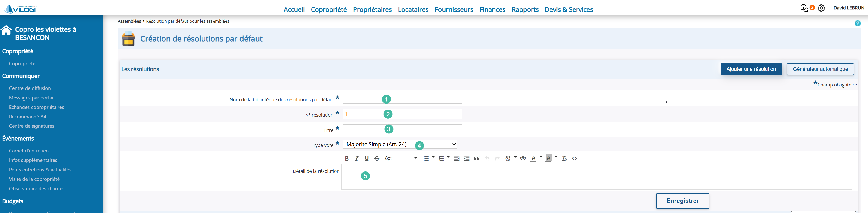Open the Type vote dropdown
Viewport: 868px width, 213px height.
click(400, 144)
